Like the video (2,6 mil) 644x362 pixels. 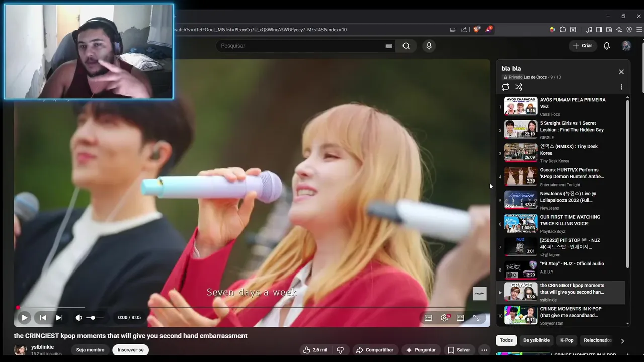pos(315,350)
